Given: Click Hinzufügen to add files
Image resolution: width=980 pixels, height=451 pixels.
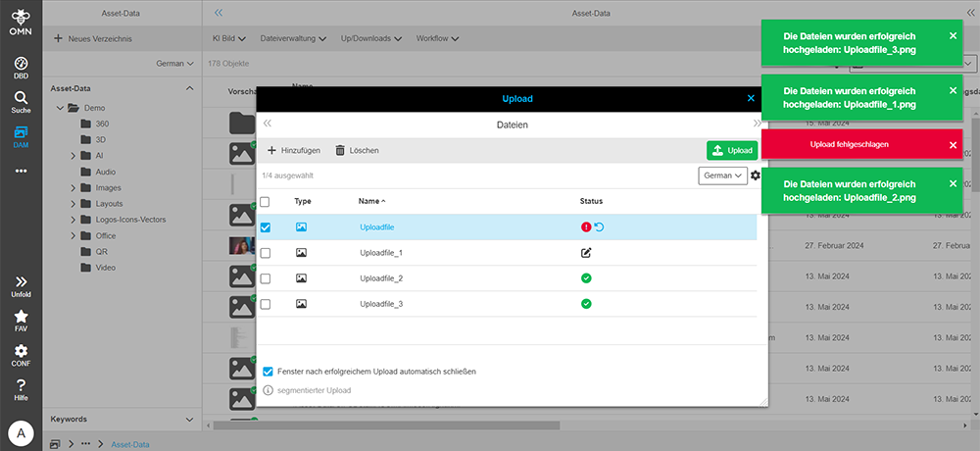Looking at the screenshot, I should (294, 150).
